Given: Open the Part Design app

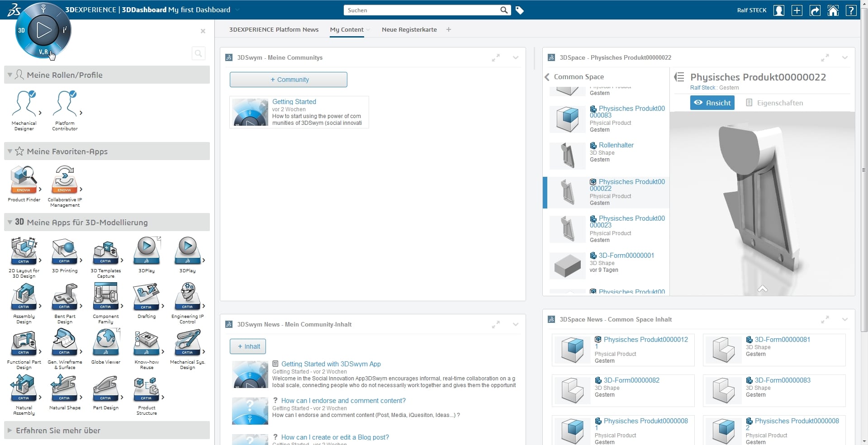Looking at the screenshot, I should [105, 388].
